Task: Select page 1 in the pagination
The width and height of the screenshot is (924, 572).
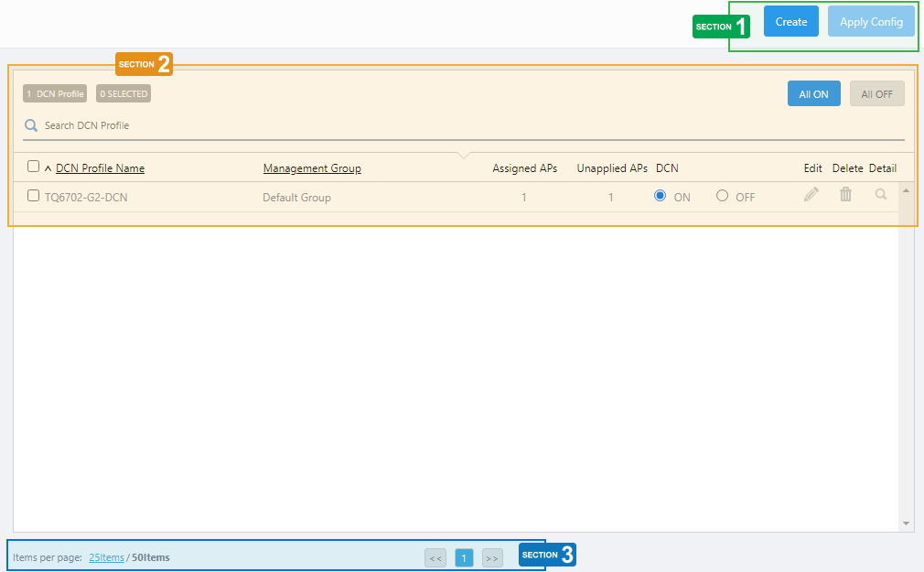Action: pos(464,557)
